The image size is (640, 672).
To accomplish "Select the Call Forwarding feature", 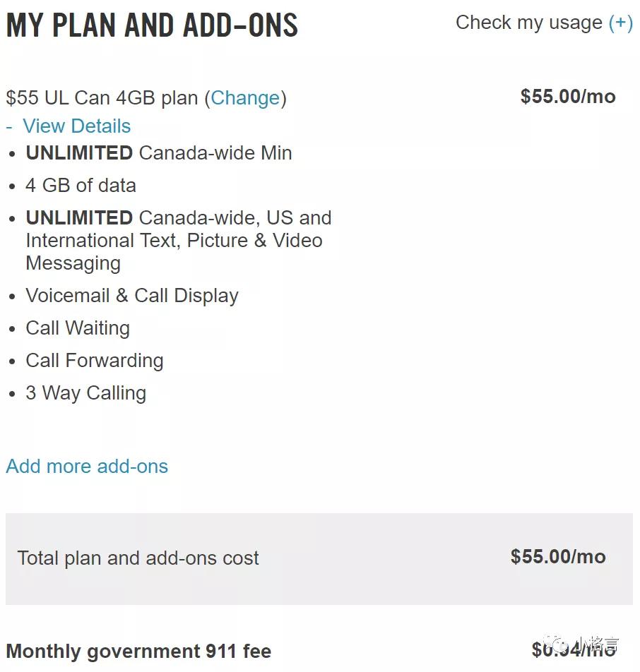I will [95, 361].
